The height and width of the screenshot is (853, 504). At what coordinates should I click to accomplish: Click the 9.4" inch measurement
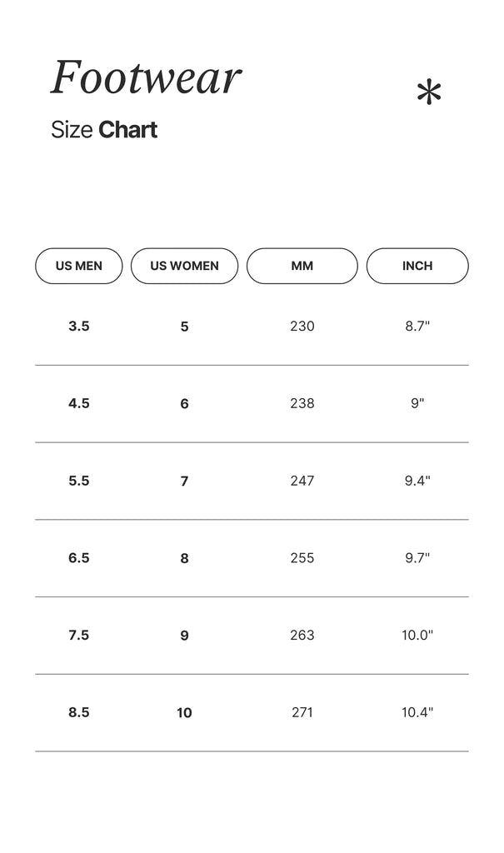point(417,481)
